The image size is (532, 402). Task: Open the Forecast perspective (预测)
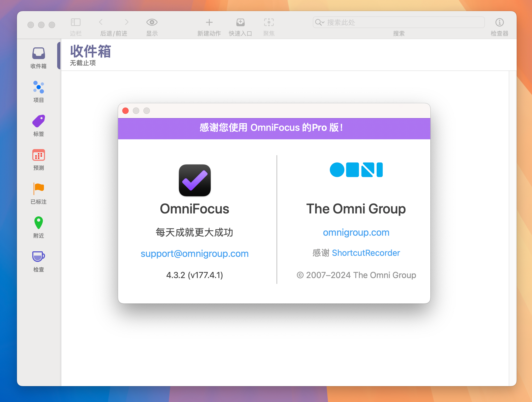pos(39,159)
